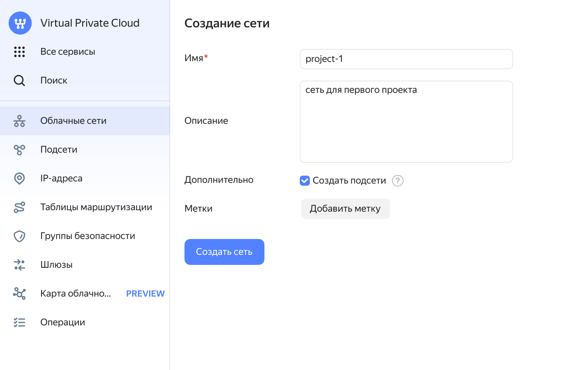The height and width of the screenshot is (370, 588).
Task: Navigate to Подсети section
Action: pos(85,150)
